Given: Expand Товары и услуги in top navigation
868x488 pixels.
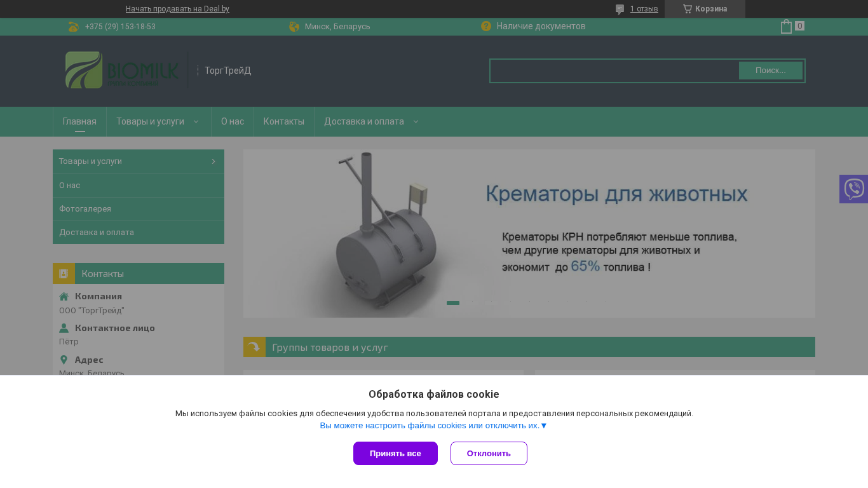Looking at the screenshot, I should coord(158,121).
